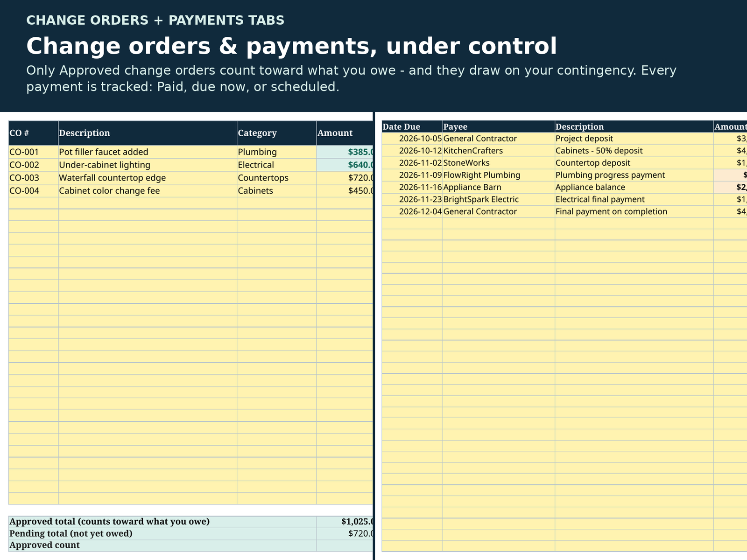
Task: Click the 'Appliance balance' cell
Action: point(634,187)
